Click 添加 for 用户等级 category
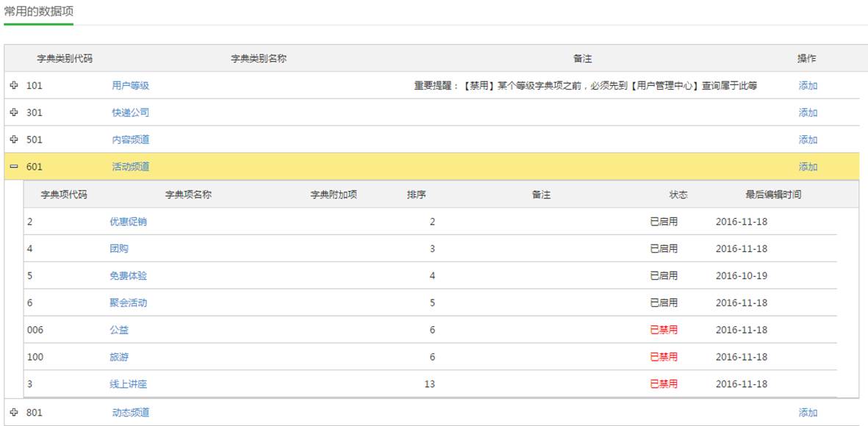 pos(808,85)
